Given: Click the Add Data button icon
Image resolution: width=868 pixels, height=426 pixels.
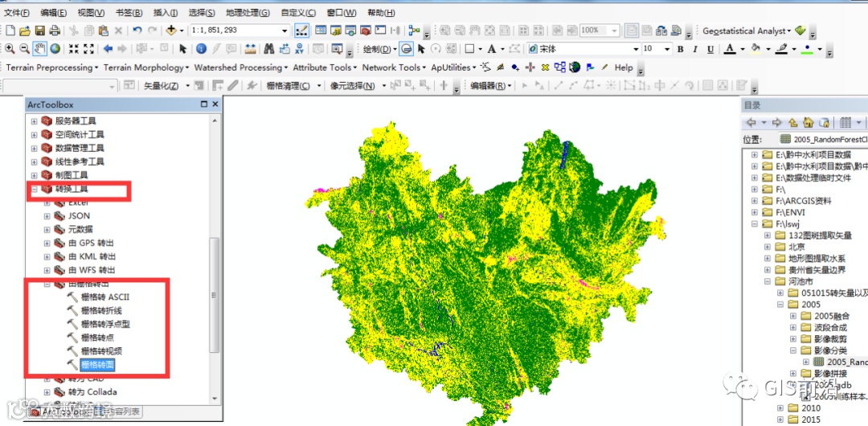Looking at the screenshot, I should pyautogui.click(x=172, y=31).
